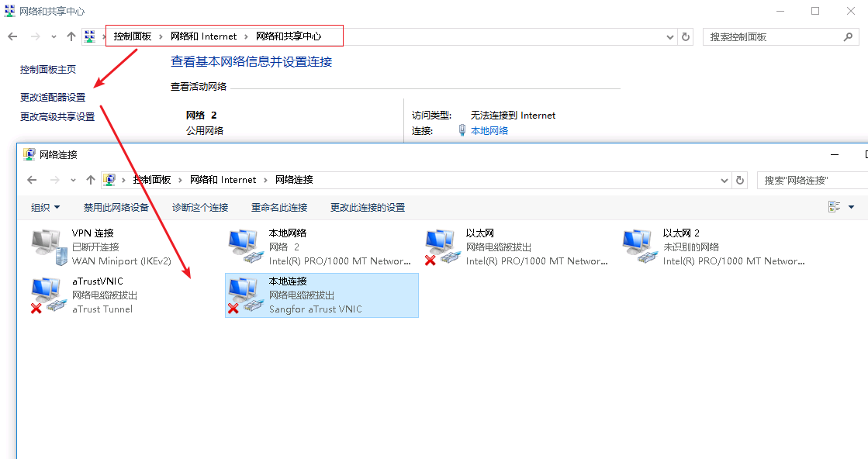Open recent locations dropdown in 网络连接 window
This screenshot has height=459, width=868.
tap(73, 180)
